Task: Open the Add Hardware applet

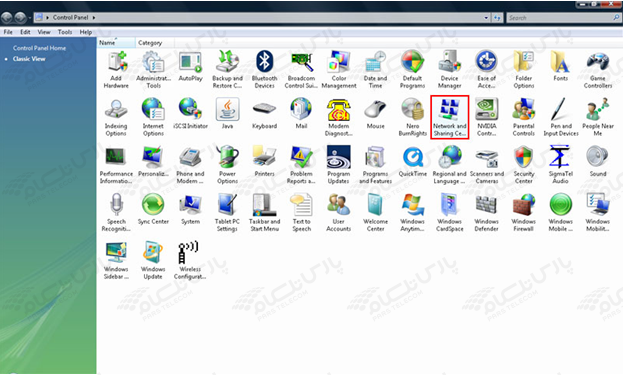Action: [116, 70]
